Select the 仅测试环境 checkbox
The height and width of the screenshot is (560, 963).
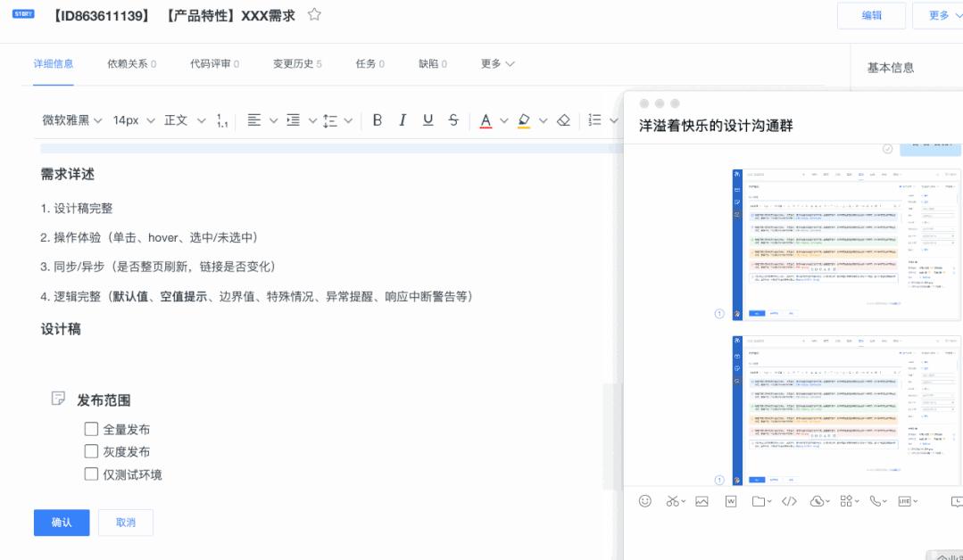pos(90,474)
